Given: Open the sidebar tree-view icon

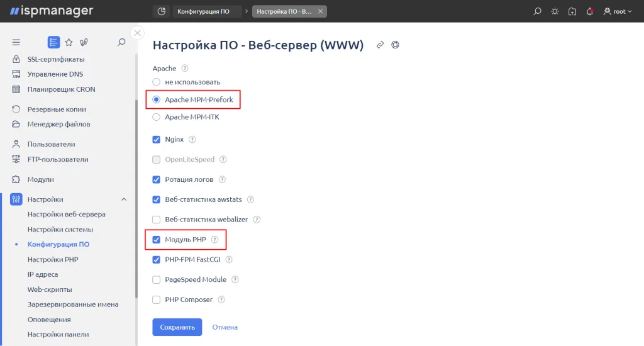Looking at the screenshot, I should (84, 42).
